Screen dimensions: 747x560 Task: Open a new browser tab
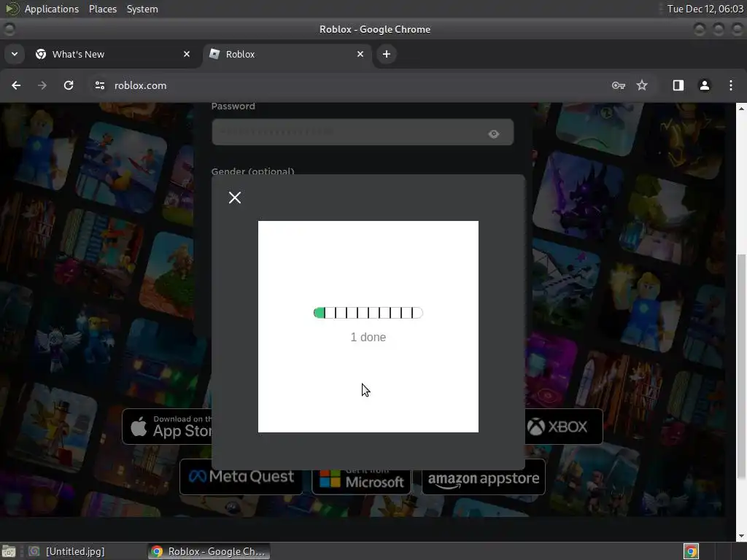point(387,54)
